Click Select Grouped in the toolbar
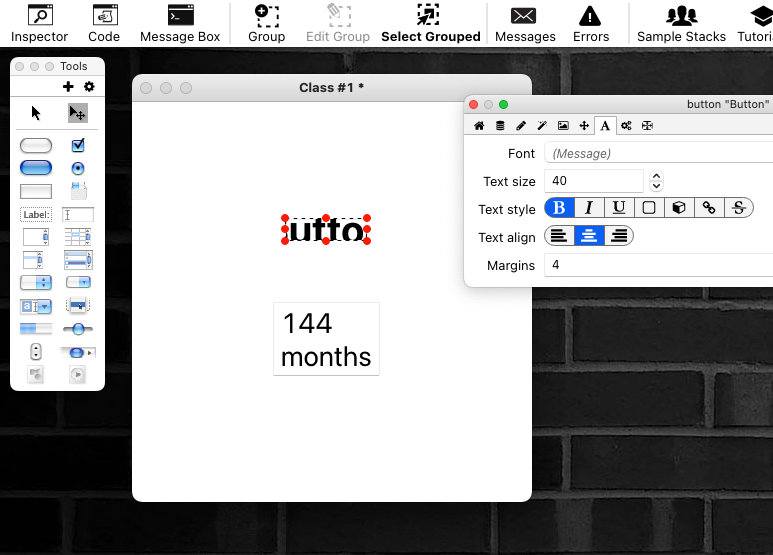Screen dimensions: 773x555 [430, 23]
